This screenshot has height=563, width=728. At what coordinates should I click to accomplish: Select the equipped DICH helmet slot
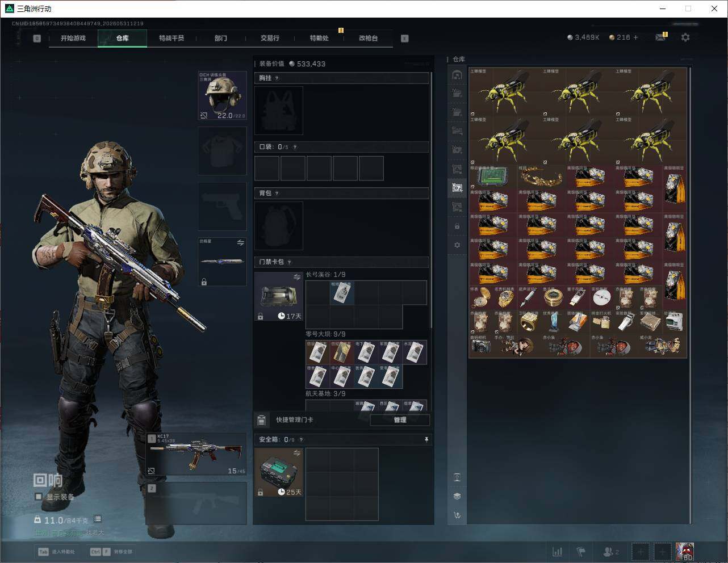point(222,95)
